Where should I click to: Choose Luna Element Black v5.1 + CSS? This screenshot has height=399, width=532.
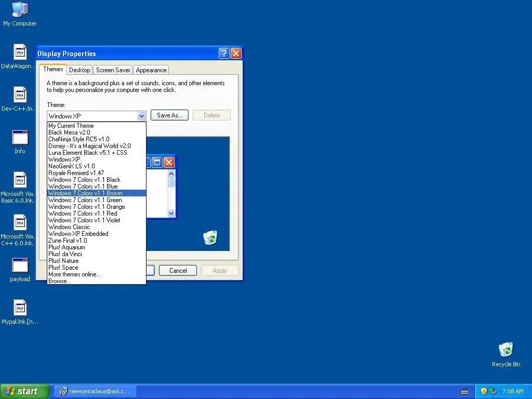96,153
